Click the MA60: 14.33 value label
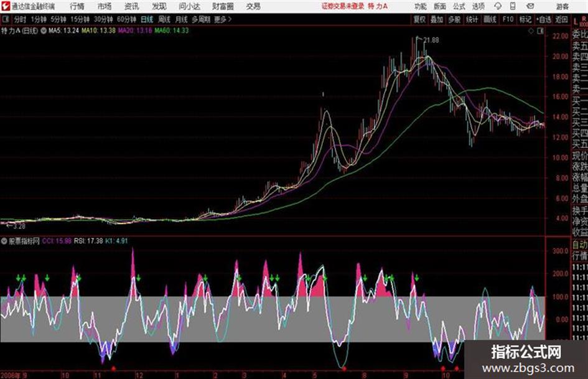The height and width of the screenshot is (379, 588). (x=172, y=30)
